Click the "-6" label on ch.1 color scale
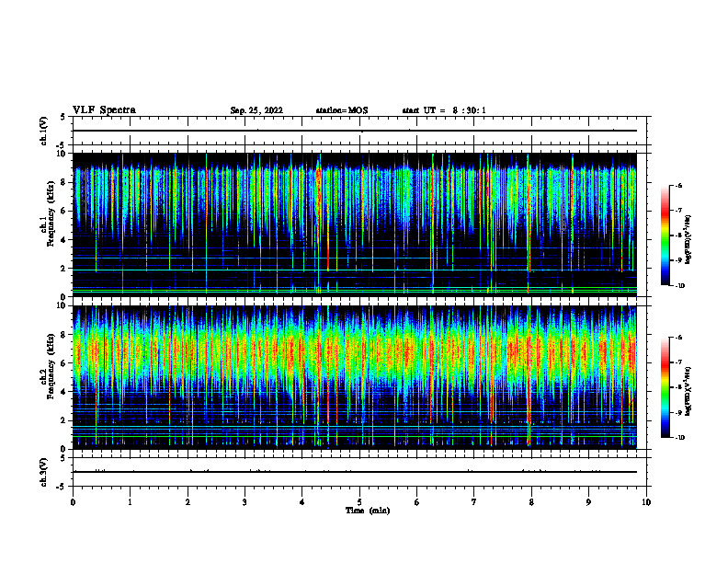Image resolution: width=728 pixels, height=563 pixels. [x=678, y=185]
